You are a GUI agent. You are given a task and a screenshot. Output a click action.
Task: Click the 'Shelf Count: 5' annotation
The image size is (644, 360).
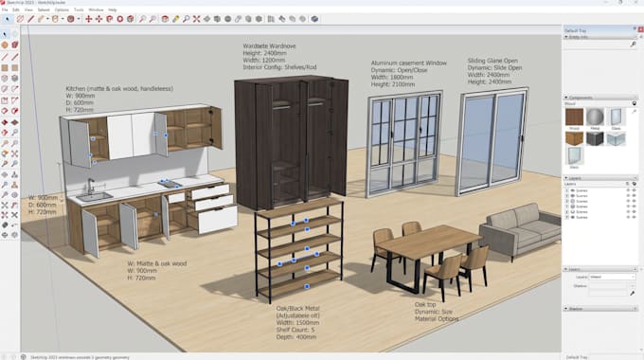(x=295, y=330)
